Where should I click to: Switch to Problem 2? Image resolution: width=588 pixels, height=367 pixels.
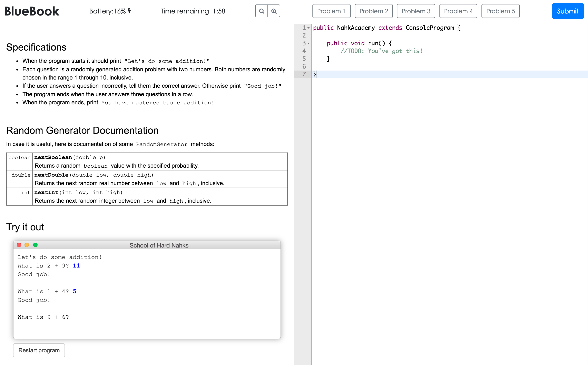pyautogui.click(x=373, y=11)
